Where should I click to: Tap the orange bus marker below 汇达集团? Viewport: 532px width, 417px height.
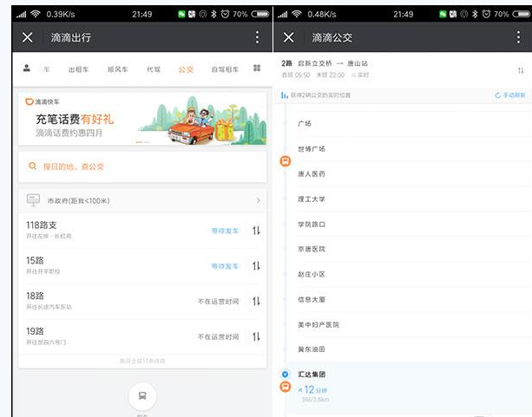point(286,387)
